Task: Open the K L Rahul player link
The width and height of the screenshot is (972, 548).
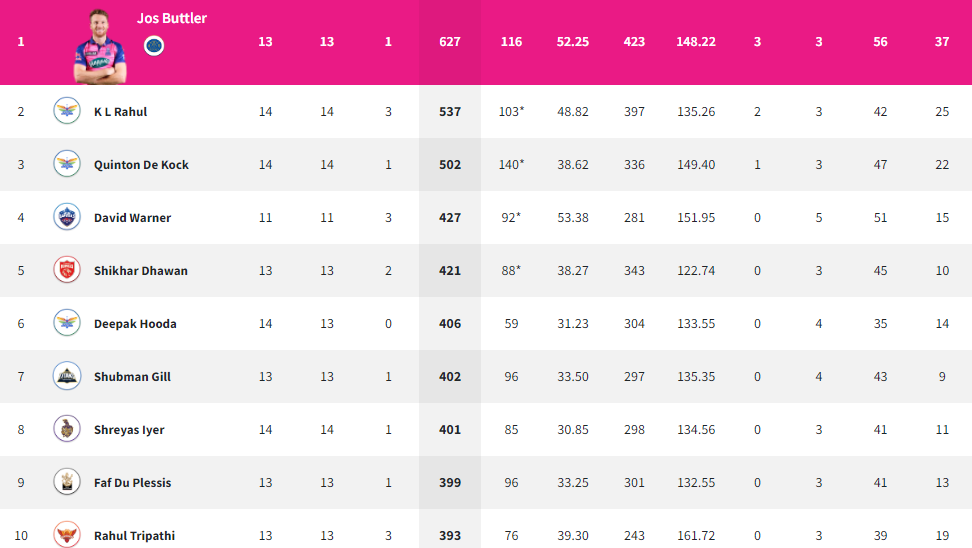Action: pyautogui.click(x=120, y=112)
